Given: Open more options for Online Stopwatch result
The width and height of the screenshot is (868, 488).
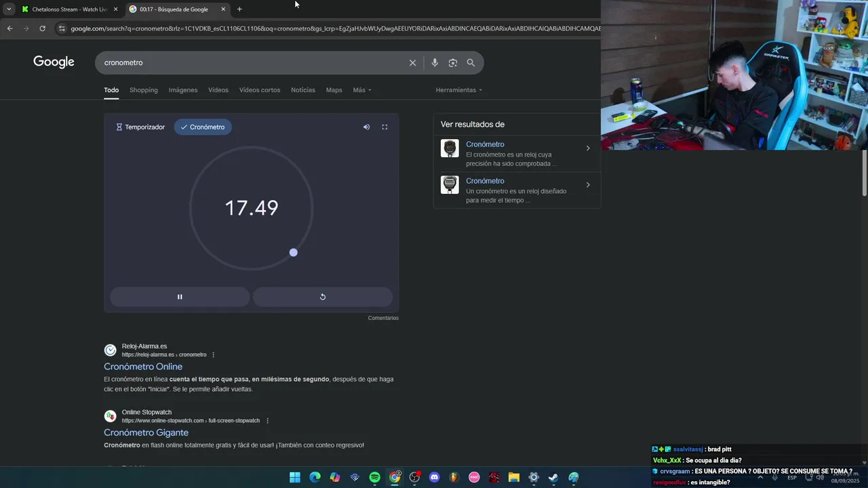Looking at the screenshot, I should [267, 421].
